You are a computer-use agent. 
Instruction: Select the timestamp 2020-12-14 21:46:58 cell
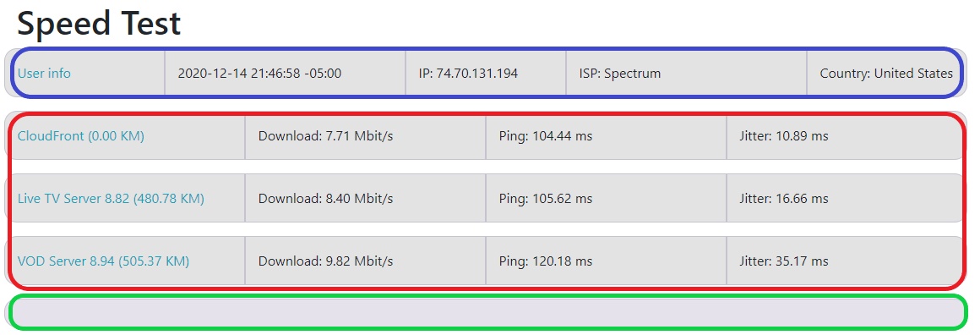285,74
